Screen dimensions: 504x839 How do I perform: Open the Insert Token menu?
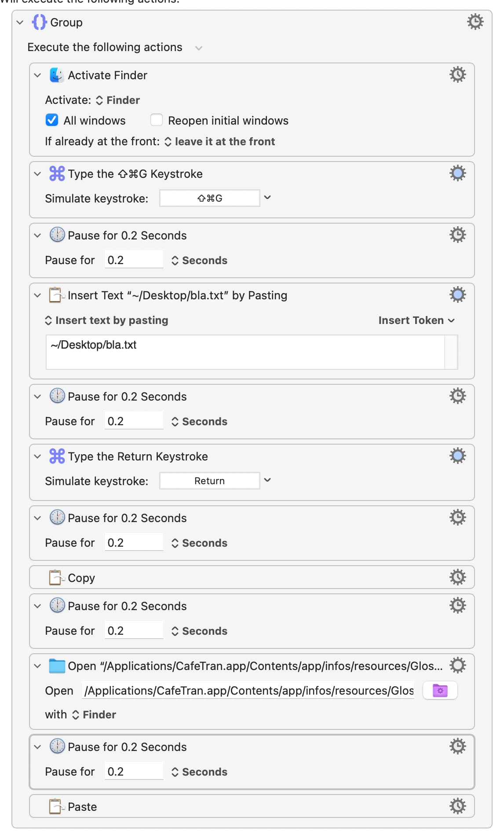coord(416,320)
